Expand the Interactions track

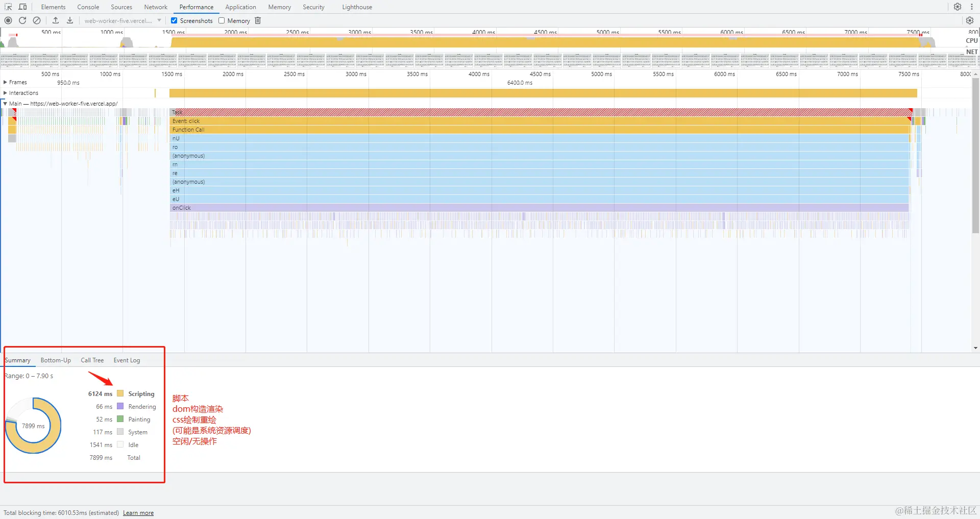[6, 93]
